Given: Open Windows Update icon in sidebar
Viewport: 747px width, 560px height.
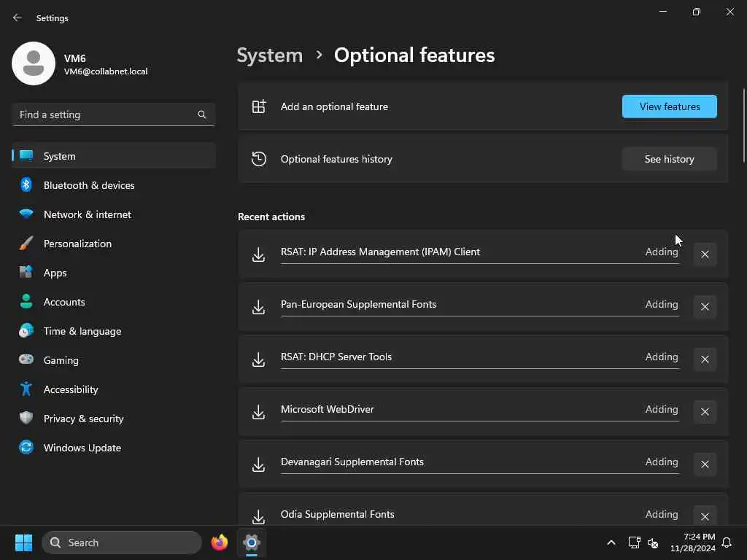Looking at the screenshot, I should (x=26, y=448).
